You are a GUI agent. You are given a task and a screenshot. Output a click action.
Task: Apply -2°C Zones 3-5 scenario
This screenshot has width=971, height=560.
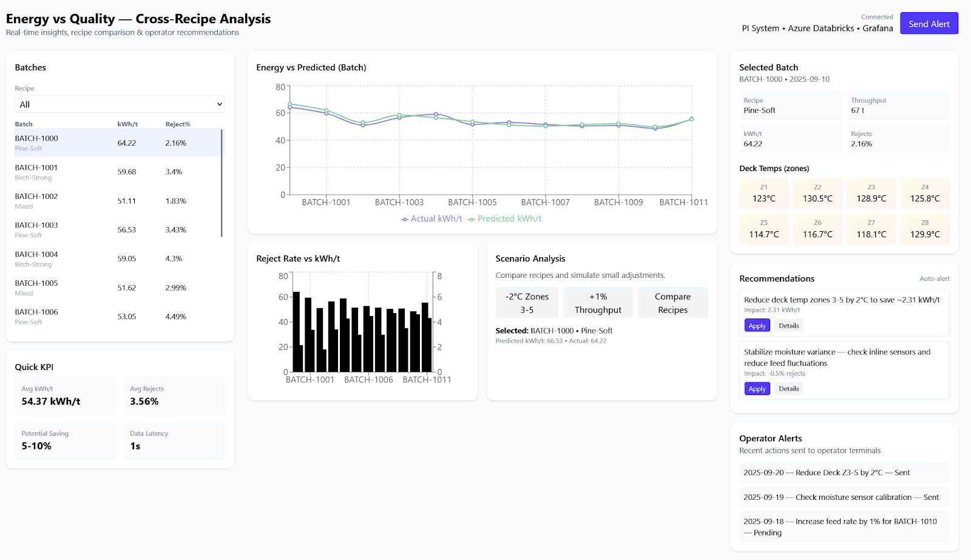tap(527, 303)
